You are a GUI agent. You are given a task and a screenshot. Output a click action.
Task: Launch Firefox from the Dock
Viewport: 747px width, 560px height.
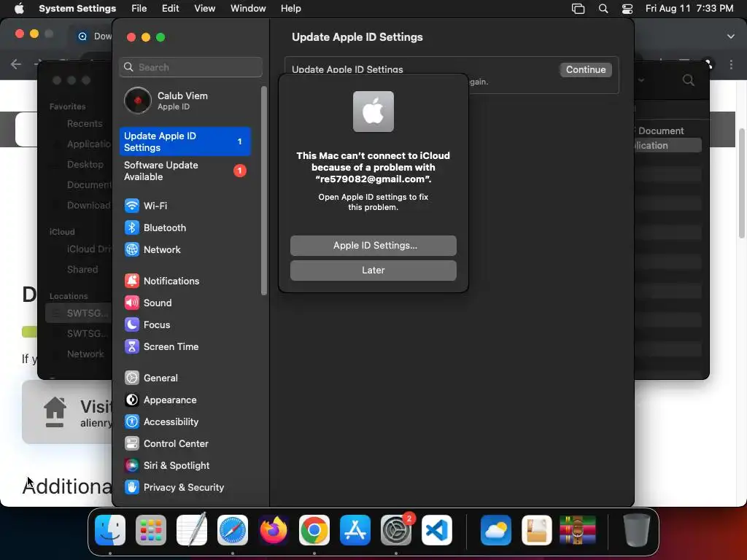pyautogui.click(x=274, y=530)
